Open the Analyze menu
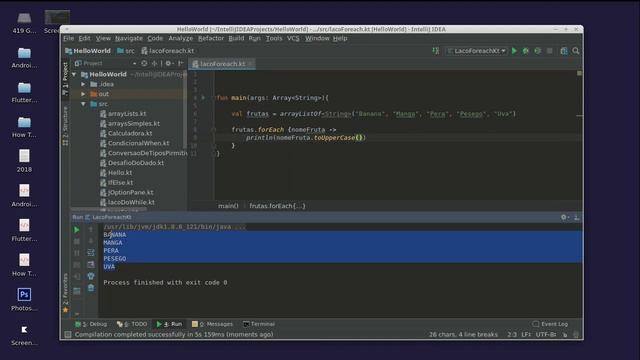Screen dimensions: 640x360 180,38
